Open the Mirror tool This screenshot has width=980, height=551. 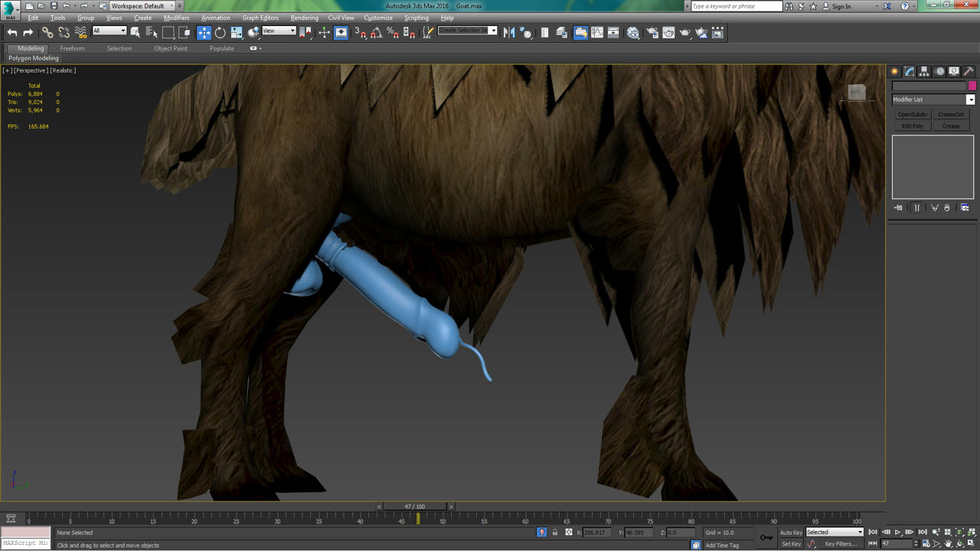point(509,32)
